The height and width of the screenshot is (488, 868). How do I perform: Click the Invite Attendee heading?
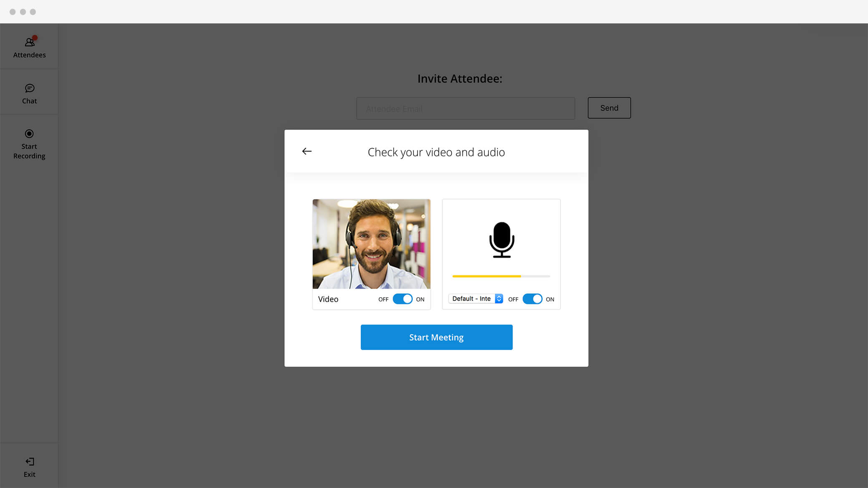tap(460, 78)
